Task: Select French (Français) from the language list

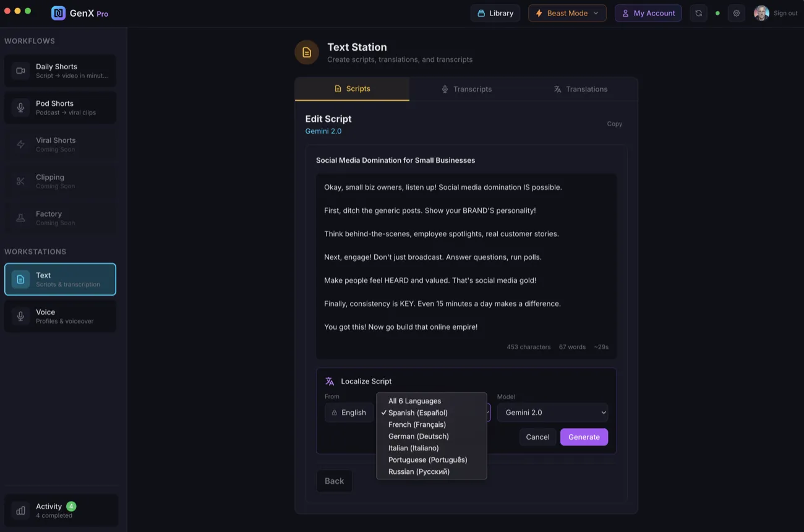Action: click(417, 424)
